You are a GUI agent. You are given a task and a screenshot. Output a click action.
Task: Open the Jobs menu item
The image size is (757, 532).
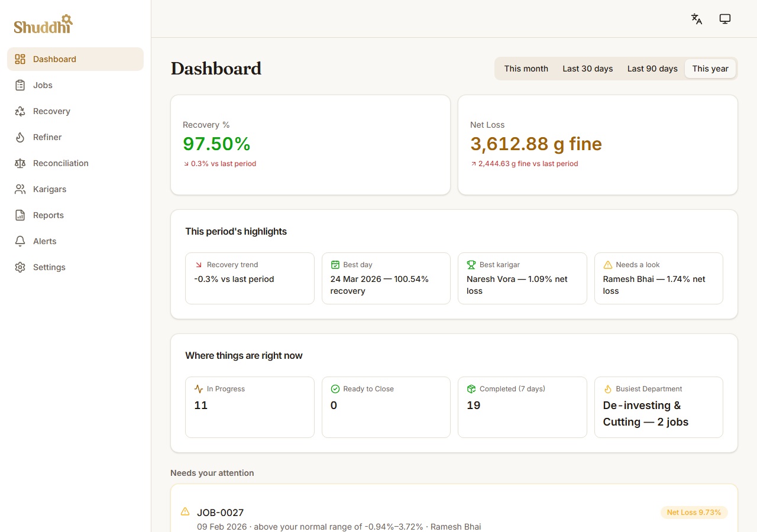(x=75, y=85)
